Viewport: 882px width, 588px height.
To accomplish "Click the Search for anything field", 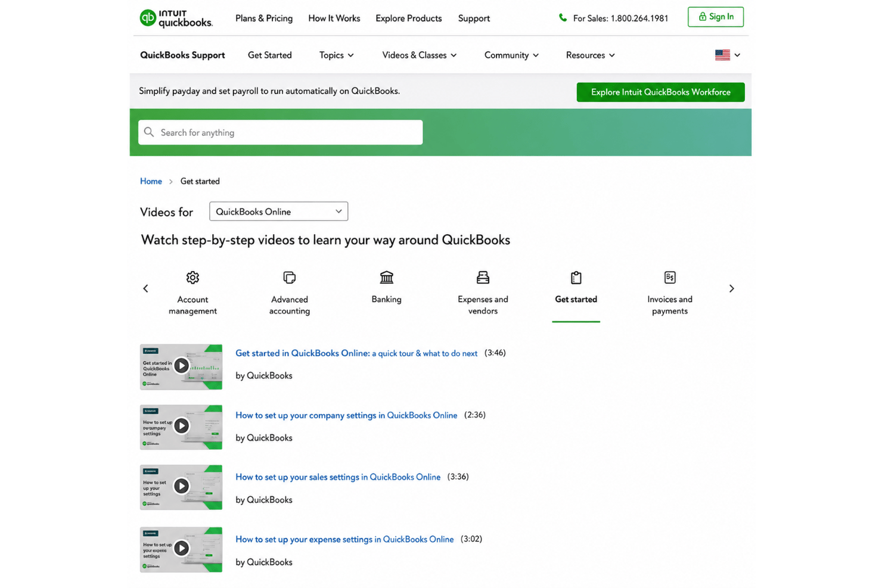I will point(281,132).
